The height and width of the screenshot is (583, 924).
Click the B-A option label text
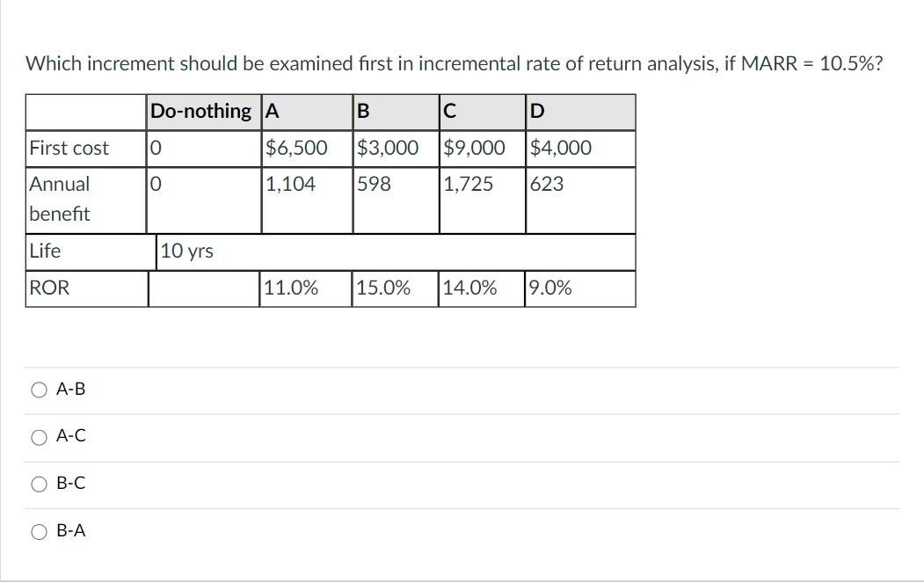70,531
